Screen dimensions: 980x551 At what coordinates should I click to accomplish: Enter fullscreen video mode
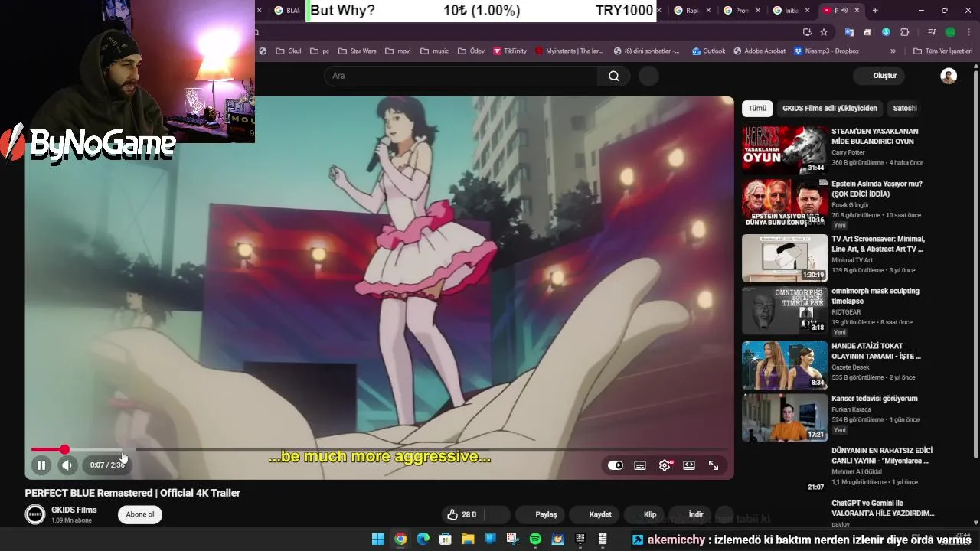coord(714,465)
